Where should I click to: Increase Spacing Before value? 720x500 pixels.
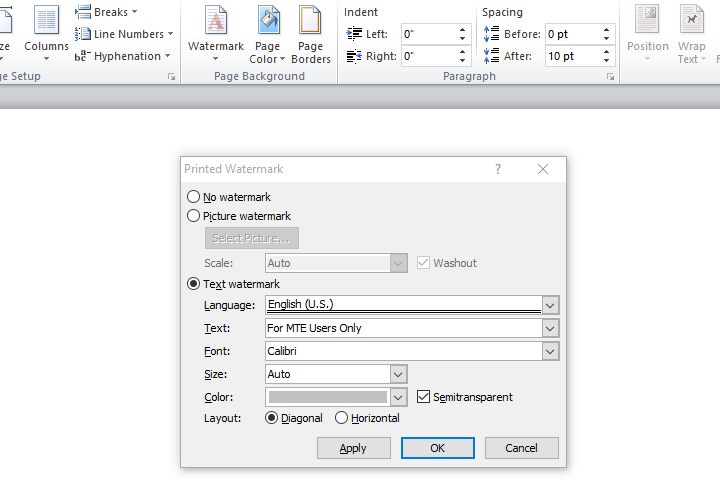(607, 30)
